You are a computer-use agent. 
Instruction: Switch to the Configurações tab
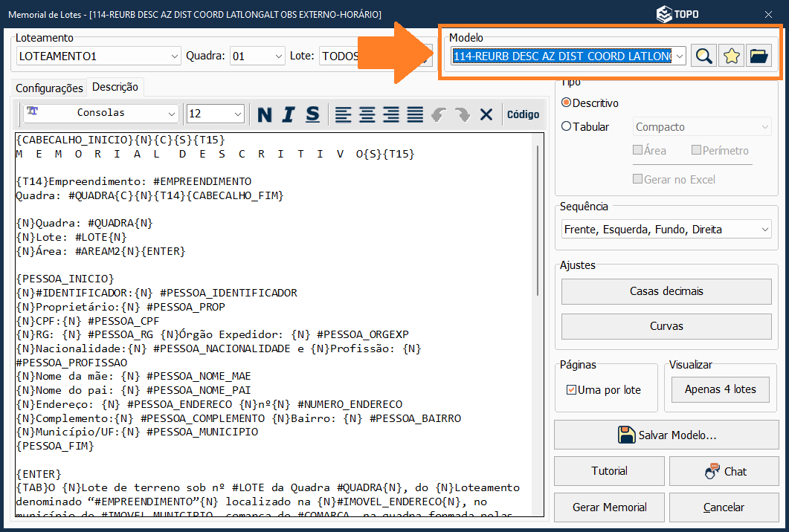point(50,88)
